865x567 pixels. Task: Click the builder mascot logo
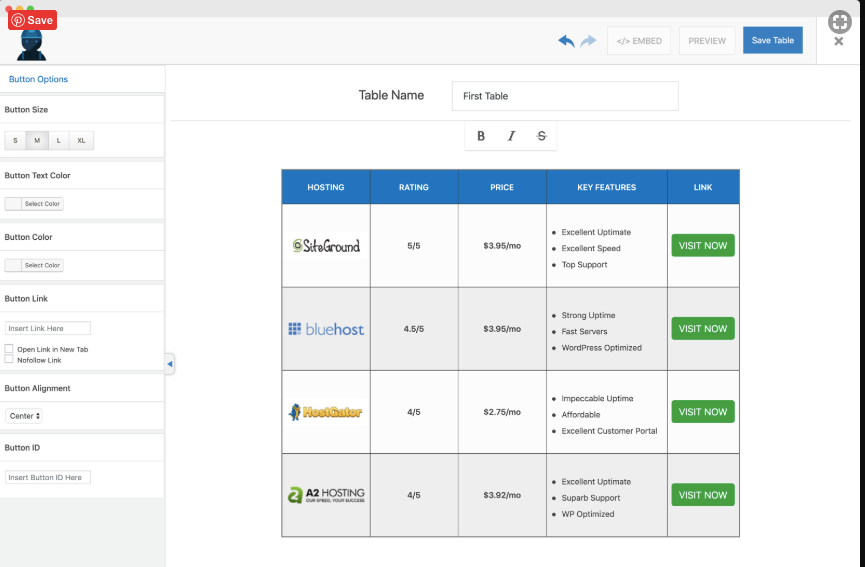(x=31, y=45)
